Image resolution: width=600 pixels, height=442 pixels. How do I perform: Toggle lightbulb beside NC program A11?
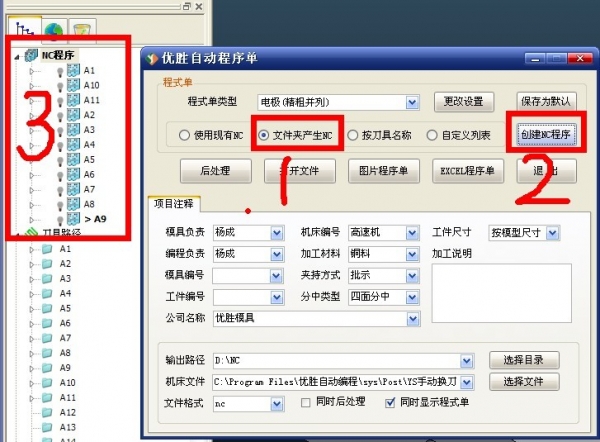[60, 101]
